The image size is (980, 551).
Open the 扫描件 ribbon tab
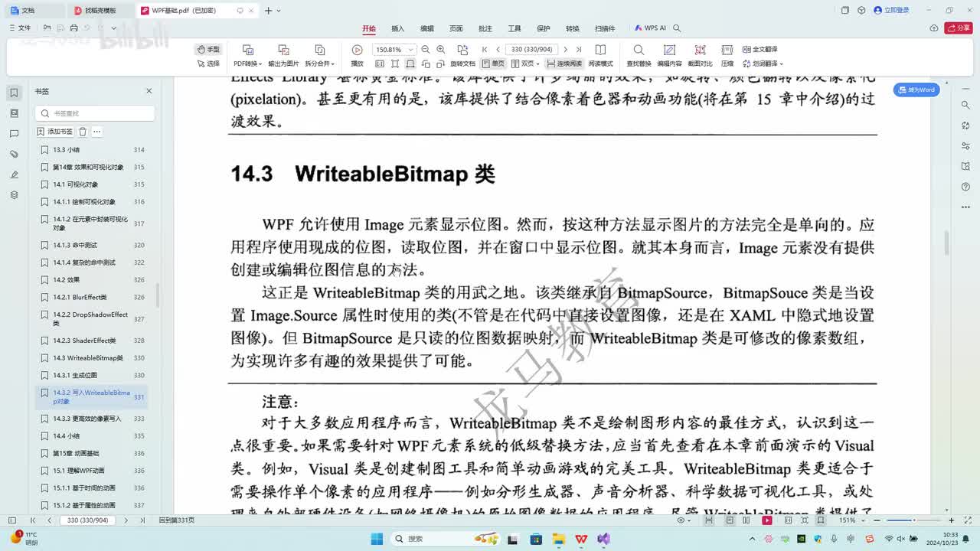(605, 28)
